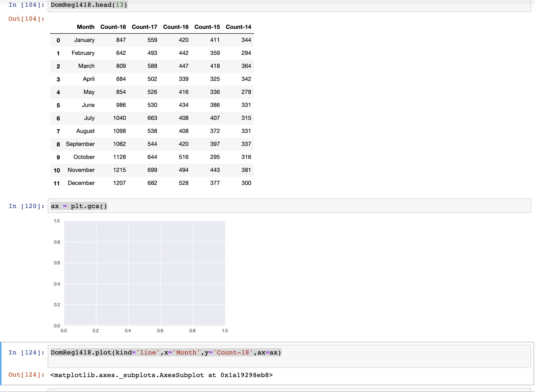535x392 pixels.
Task: Click the row index 0 for January
Action: [58, 40]
